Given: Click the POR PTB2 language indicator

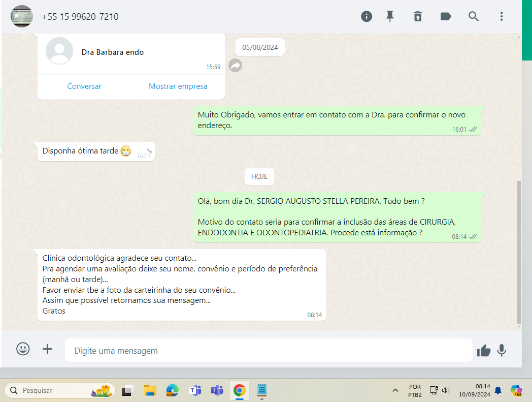Looking at the screenshot, I should [x=415, y=391].
